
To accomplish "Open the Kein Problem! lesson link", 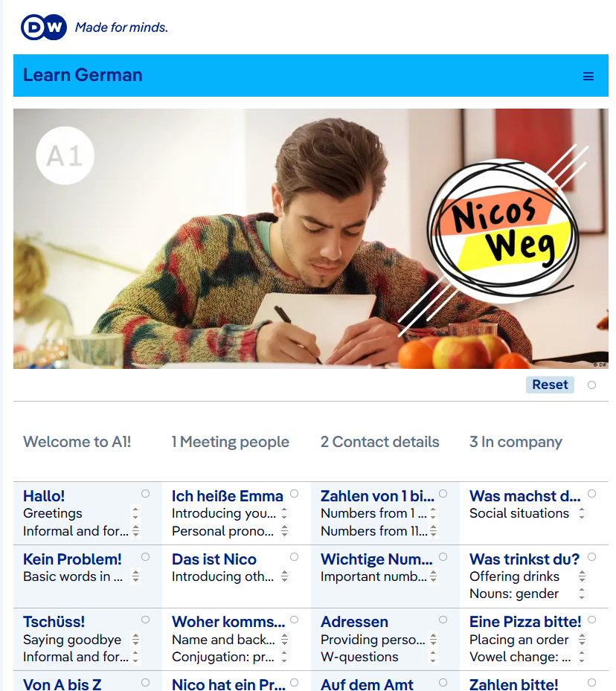I will pos(72,559).
